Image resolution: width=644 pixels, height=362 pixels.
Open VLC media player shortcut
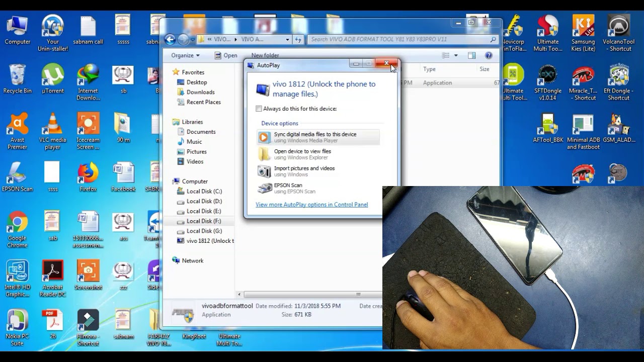point(52,132)
